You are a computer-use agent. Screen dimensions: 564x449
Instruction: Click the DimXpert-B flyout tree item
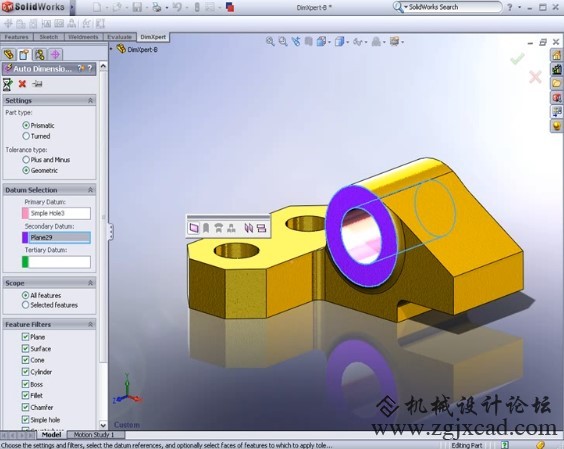pos(138,49)
